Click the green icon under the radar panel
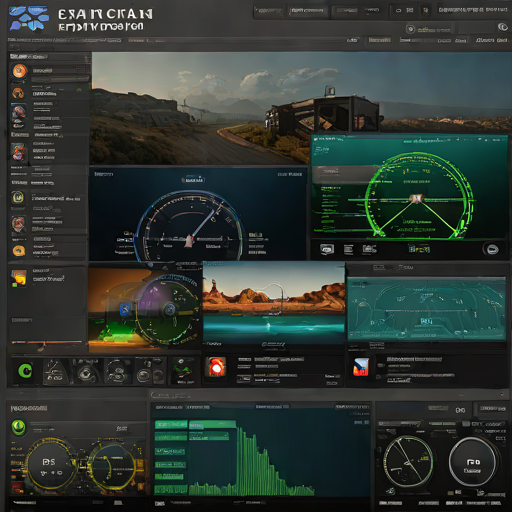This screenshot has width=512, height=512. (419, 249)
